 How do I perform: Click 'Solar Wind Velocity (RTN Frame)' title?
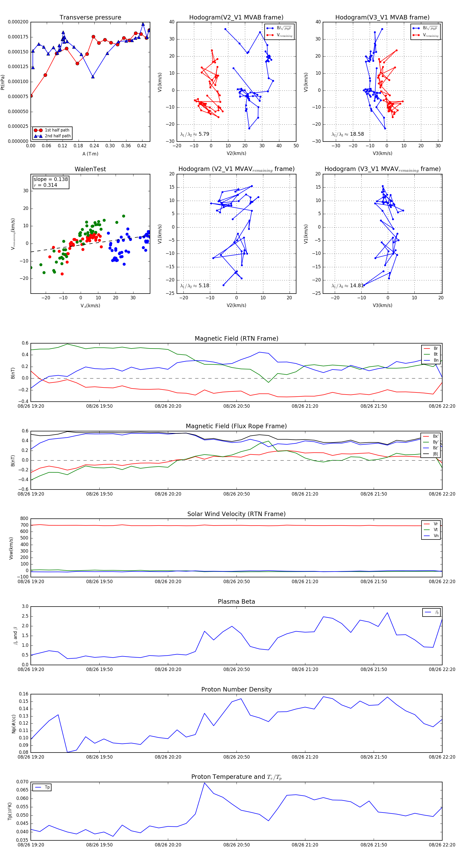point(236,514)
